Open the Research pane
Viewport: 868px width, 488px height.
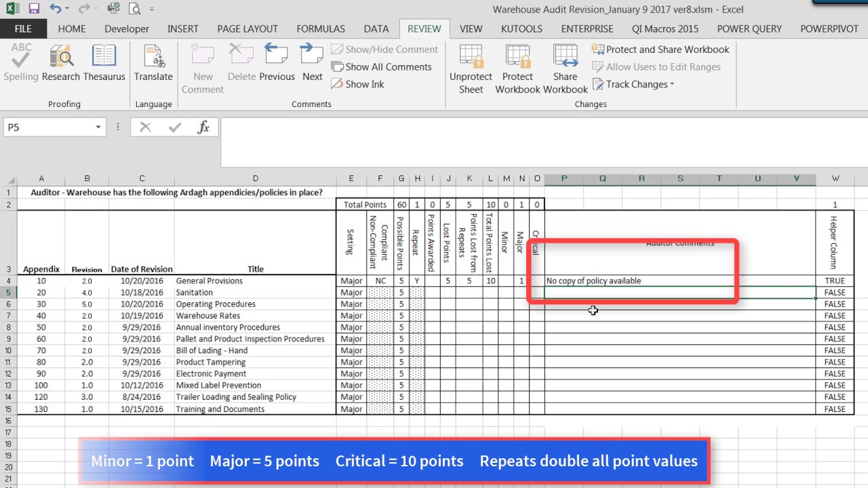[x=61, y=63]
